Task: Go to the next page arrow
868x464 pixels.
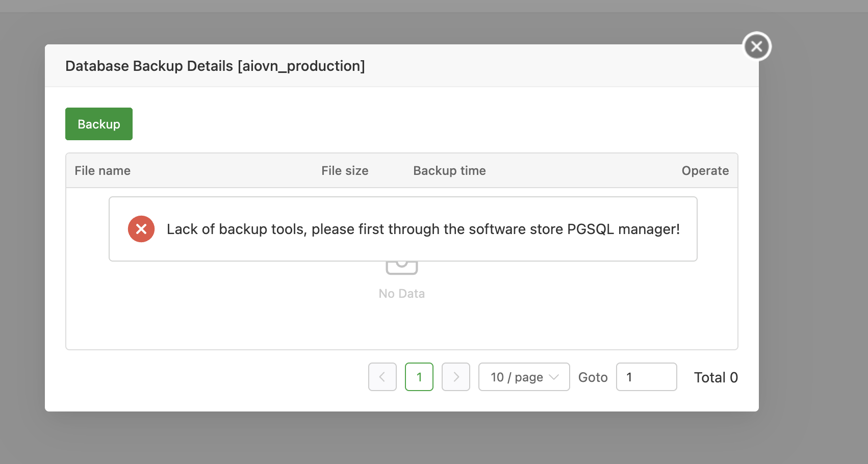Action: pos(456,377)
